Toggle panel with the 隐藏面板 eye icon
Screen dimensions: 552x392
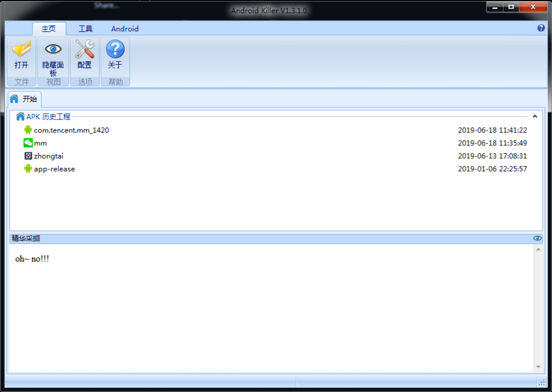53,49
